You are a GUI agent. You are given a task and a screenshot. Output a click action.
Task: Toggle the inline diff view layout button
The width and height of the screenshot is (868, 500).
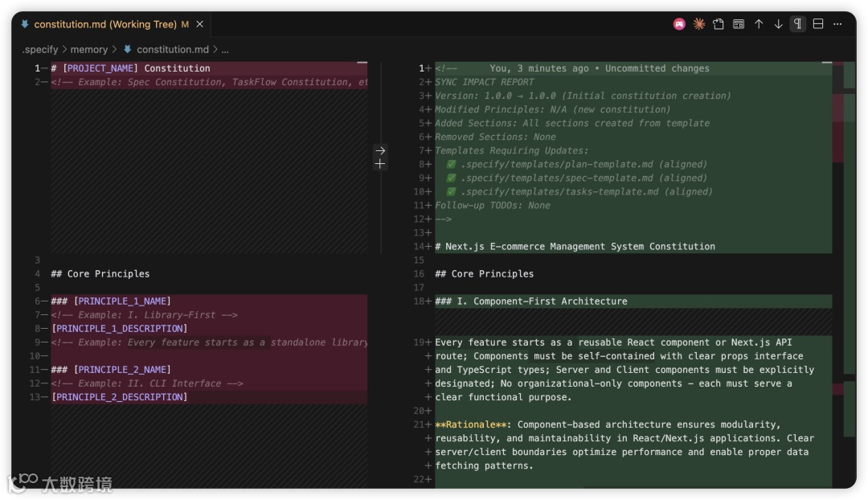coord(818,24)
